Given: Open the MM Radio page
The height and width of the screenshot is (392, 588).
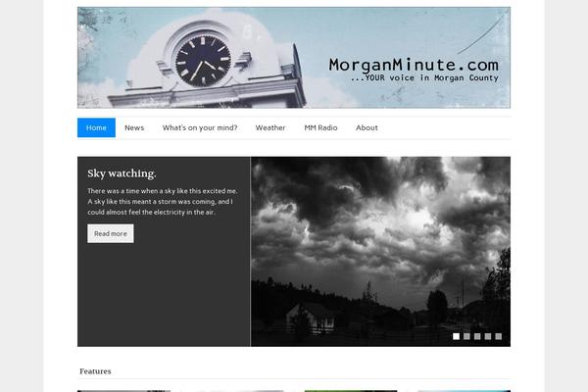Looking at the screenshot, I should 320,127.
